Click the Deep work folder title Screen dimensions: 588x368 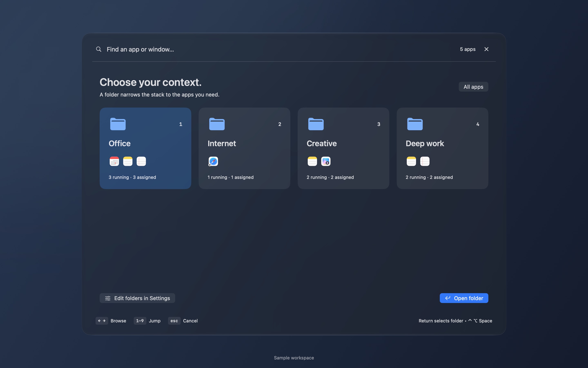click(x=425, y=144)
